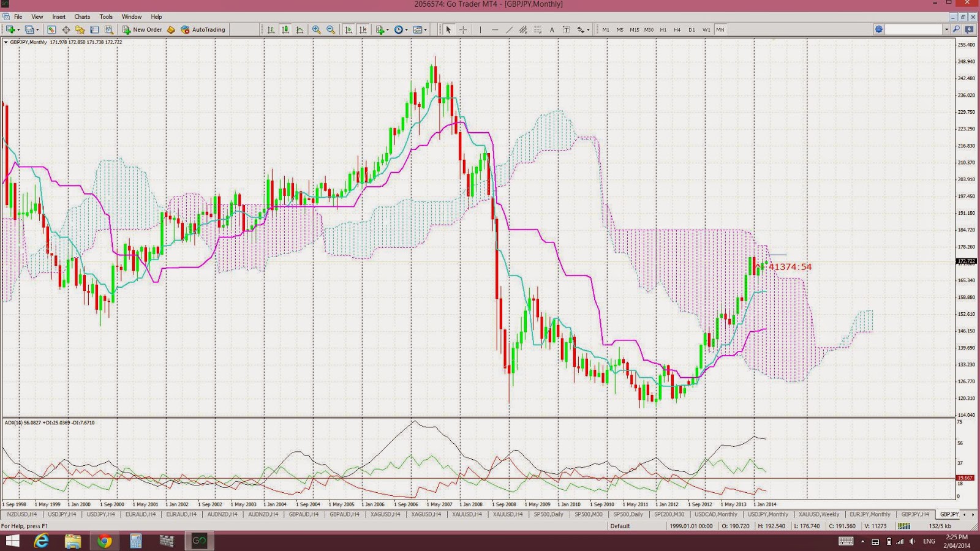Select the M15 timeframe
This screenshot has height=551, width=980.
(x=634, y=29)
